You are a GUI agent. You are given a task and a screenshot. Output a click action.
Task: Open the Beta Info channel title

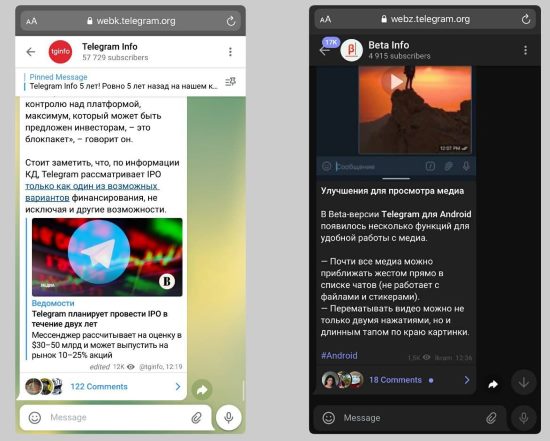(389, 45)
